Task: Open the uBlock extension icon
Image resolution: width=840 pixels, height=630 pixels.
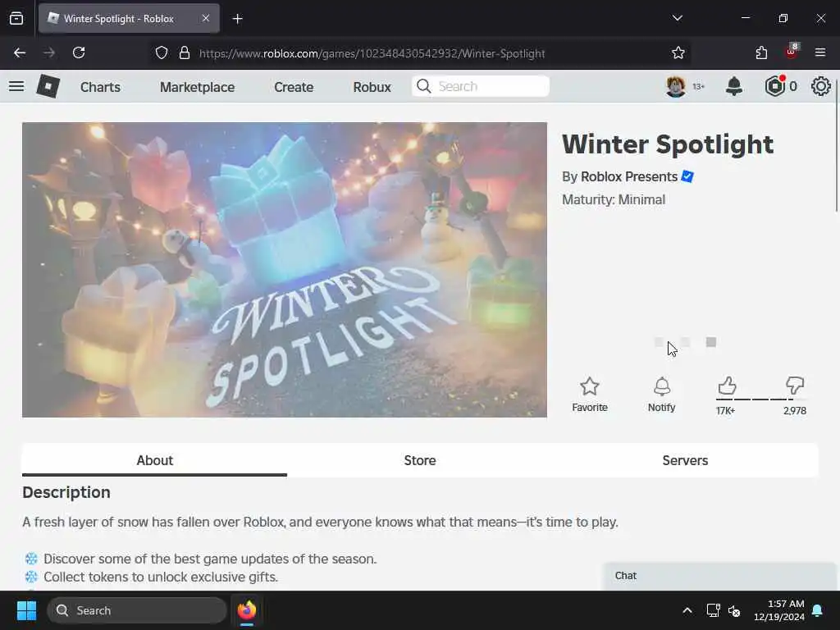Action: [792, 52]
